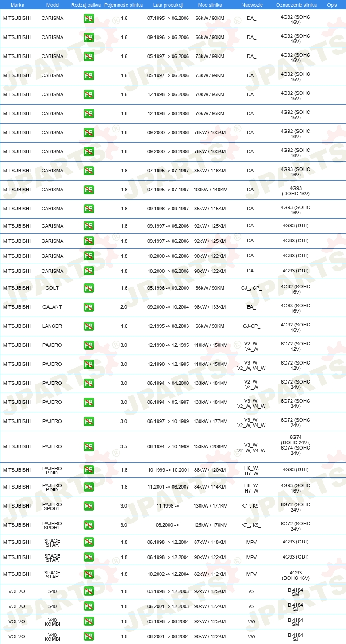
Task: Click fuel icon for Pajero 3.5 153kW
Action: [x=88, y=446]
